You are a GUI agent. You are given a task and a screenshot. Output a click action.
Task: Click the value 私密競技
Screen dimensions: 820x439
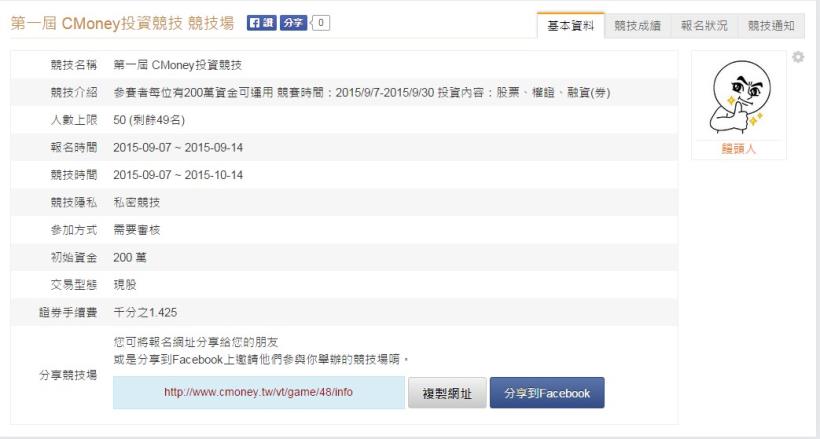[136, 202]
